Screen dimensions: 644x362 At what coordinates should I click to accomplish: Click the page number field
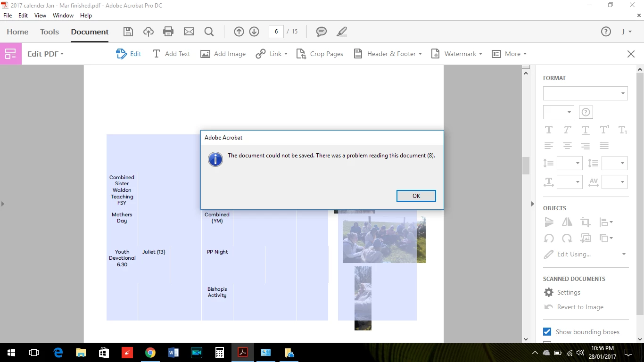pyautogui.click(x=276, y=32)
